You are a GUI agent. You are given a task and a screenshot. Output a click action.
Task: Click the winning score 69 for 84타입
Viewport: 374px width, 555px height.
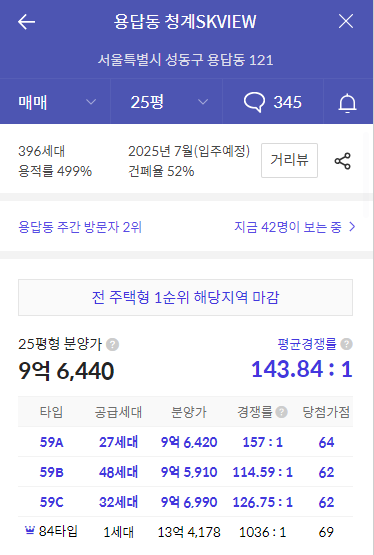tap(326, 532)
